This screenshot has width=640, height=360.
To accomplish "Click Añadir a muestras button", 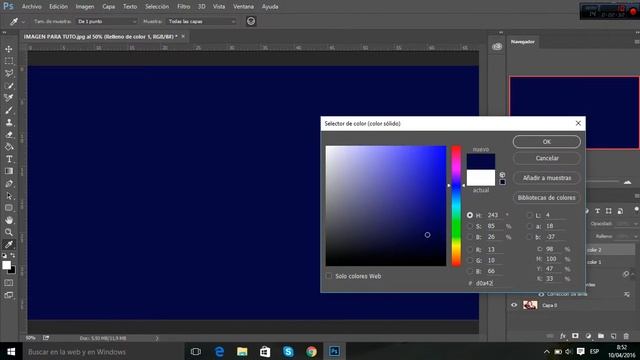I will [547, 178].
